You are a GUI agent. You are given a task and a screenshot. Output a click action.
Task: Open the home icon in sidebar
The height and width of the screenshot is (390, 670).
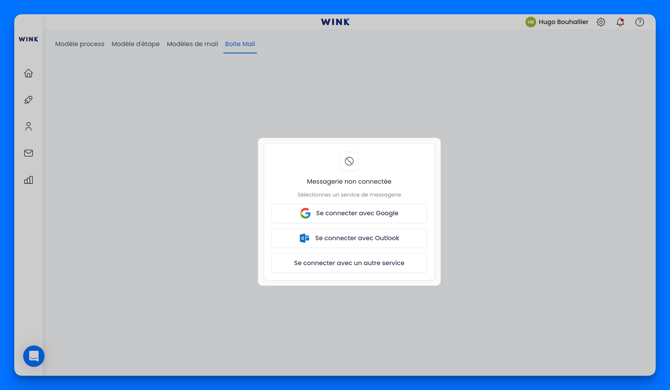point(28,73)
